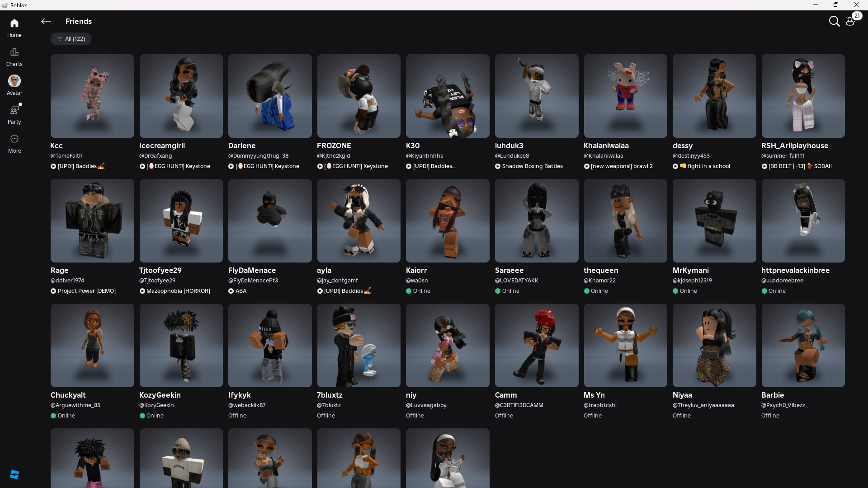Click the Roblox Studio logo in sidebar

pyautogui.click(x=14, y=474)
